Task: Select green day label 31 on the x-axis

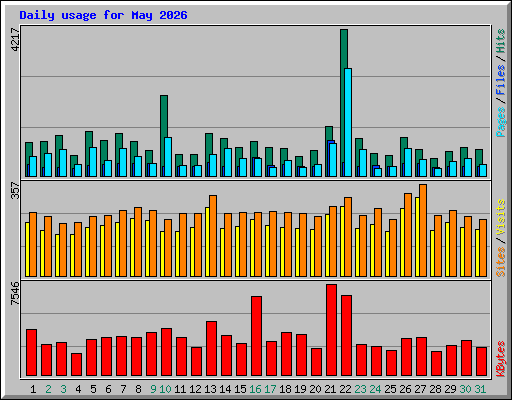Action: [x=480, y=389]
